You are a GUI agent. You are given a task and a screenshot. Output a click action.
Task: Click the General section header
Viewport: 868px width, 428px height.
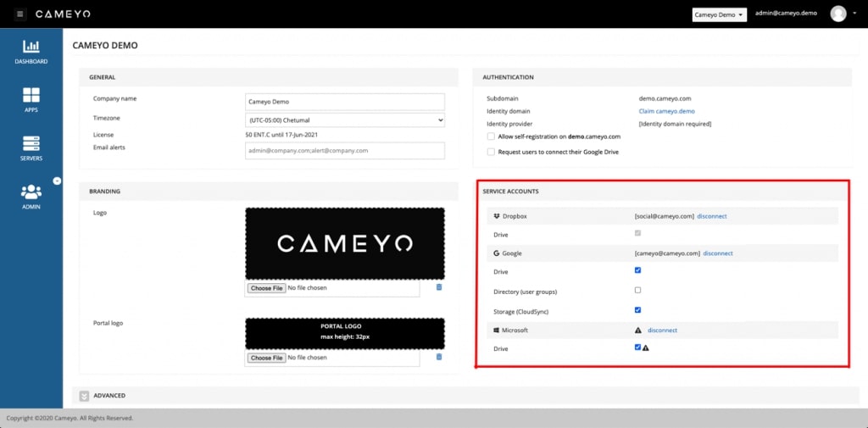coord(103,77)
